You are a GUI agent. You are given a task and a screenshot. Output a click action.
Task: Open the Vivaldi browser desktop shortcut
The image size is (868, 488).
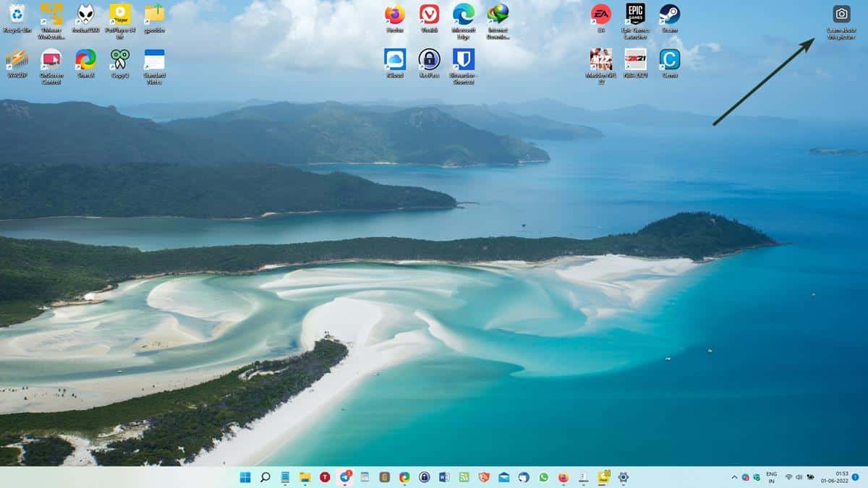tap(430, 20)
